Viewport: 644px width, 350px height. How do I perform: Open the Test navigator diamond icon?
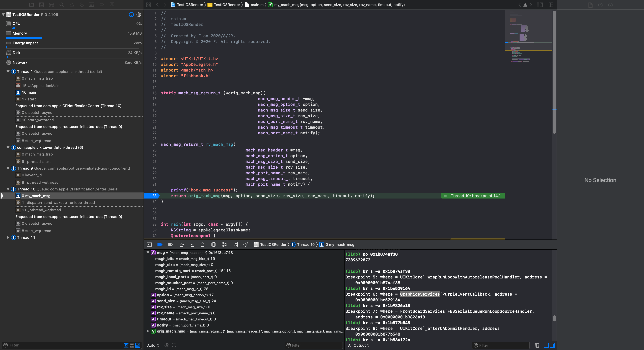point(82,5)
